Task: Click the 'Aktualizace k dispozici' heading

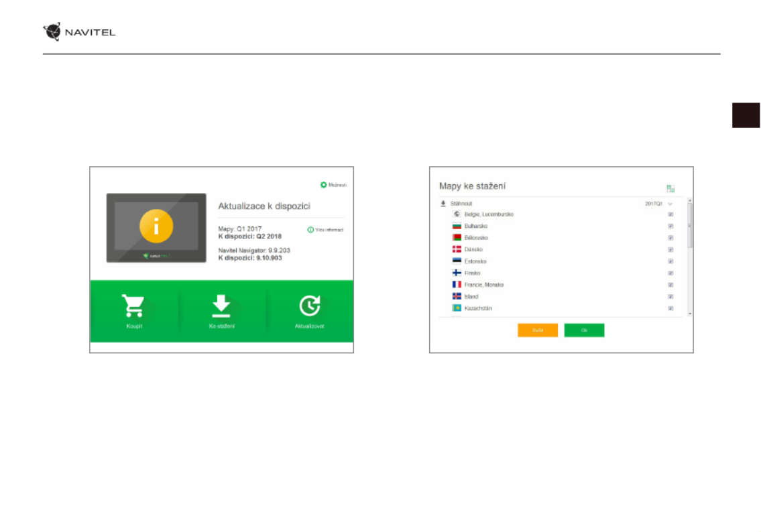Action: [264, 206]
